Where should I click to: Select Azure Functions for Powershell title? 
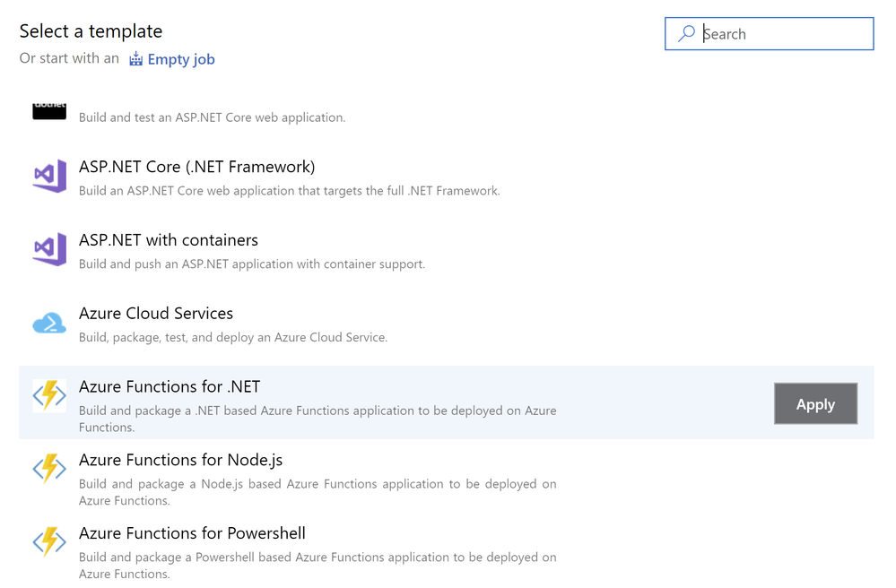(x=193, y=533)
